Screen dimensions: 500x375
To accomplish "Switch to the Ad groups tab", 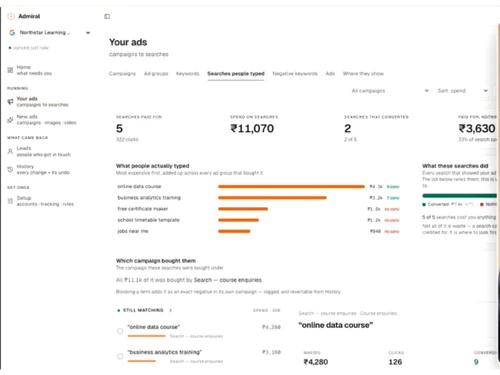I will (x=156, y=73).
